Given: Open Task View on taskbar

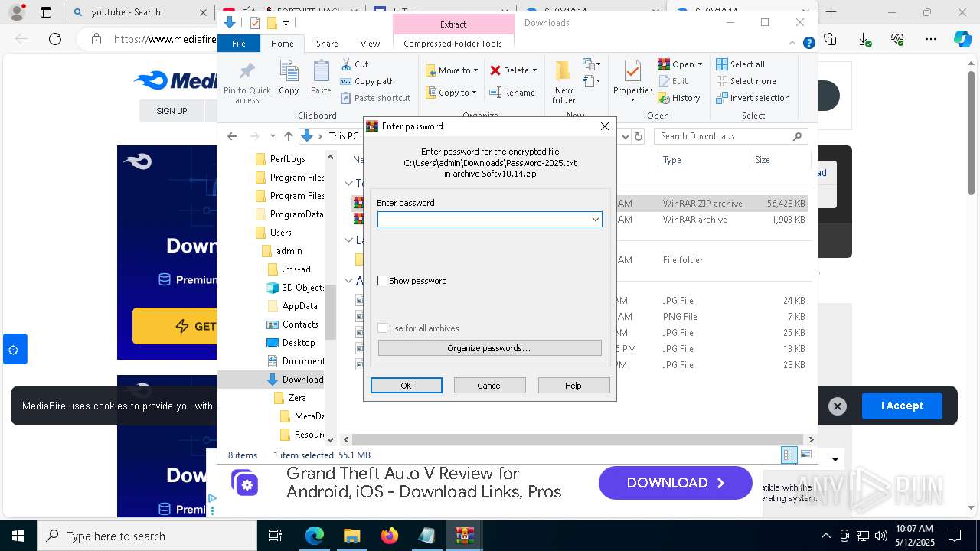Looking at the screenshot, I should coord(276,536).
